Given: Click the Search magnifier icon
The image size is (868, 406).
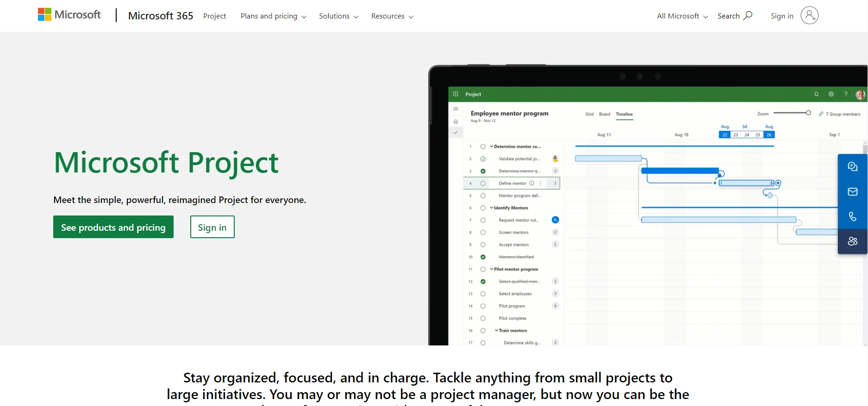Looking at the screenshot, I should click(x=748, y=16).
